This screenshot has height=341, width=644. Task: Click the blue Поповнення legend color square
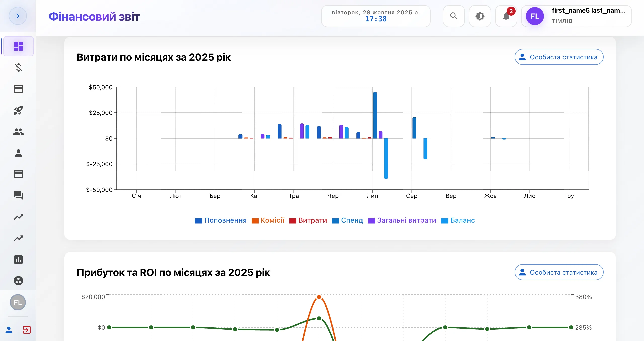[x=198, y=221]
